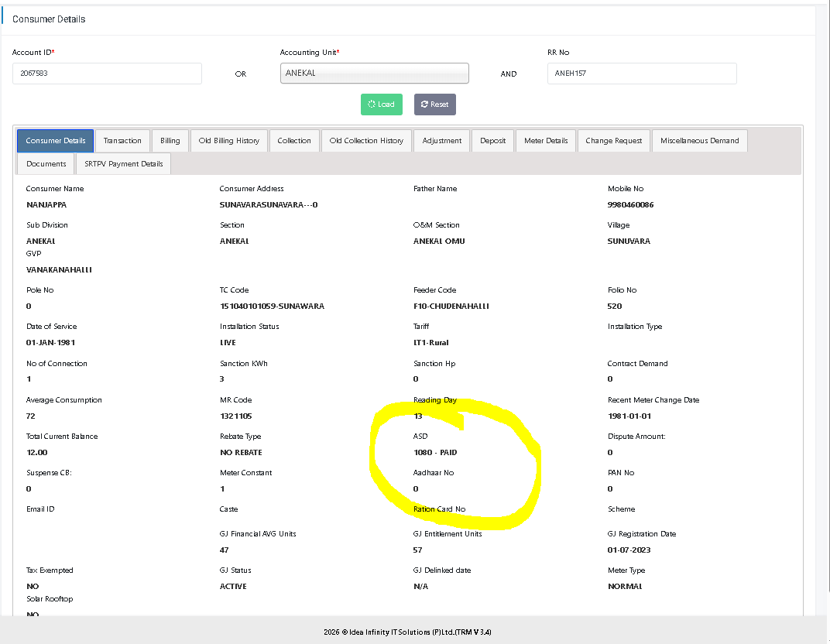Image resolution: width=830 pixels, height=644 pixels.
Task: Select the Miscellaneous Demand tab
Action: coord(699,141)
